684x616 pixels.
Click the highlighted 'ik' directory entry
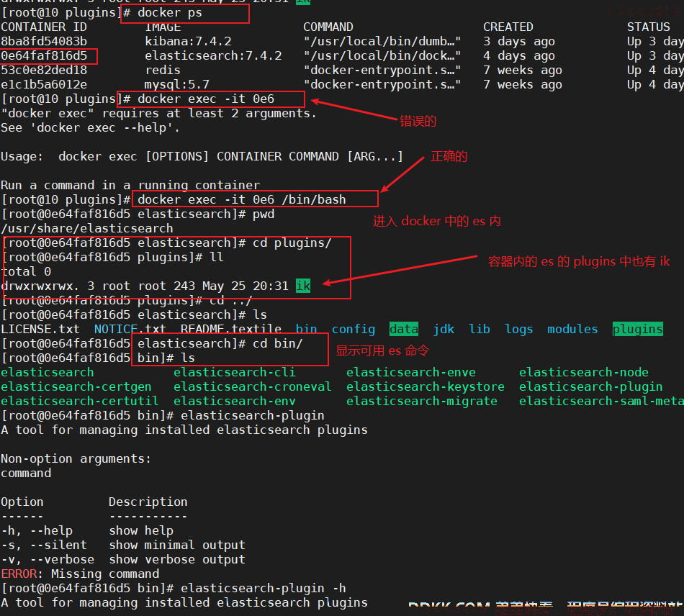tap(303, 286)
